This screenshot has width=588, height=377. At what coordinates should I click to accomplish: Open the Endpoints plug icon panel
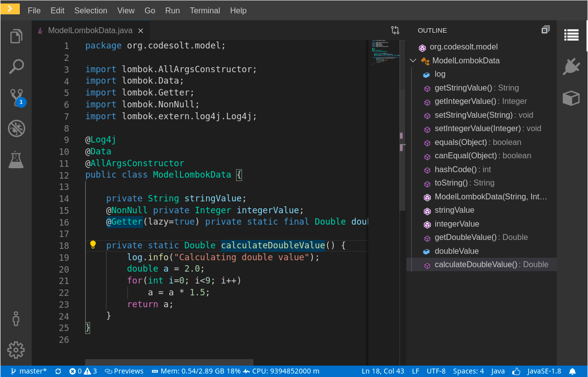571,66
